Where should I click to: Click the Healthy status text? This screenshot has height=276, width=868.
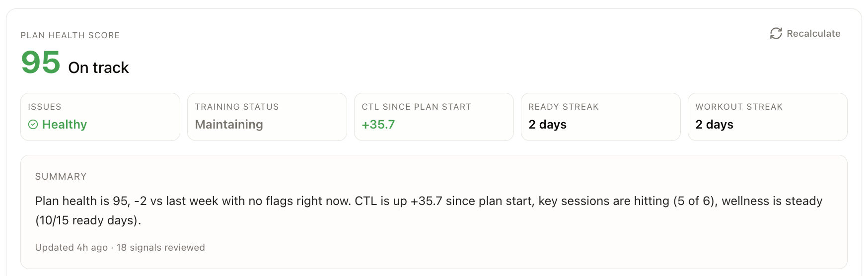(65, 125)
